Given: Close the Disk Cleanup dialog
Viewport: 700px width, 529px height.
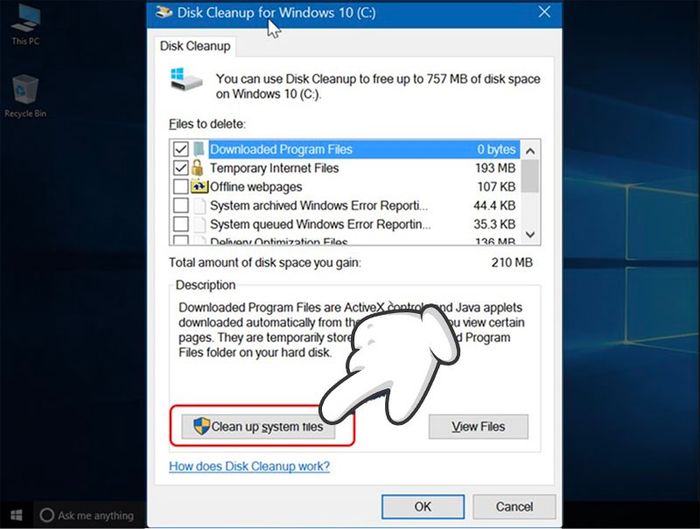Looking at the screenshot, I should (x=544, y=12).
